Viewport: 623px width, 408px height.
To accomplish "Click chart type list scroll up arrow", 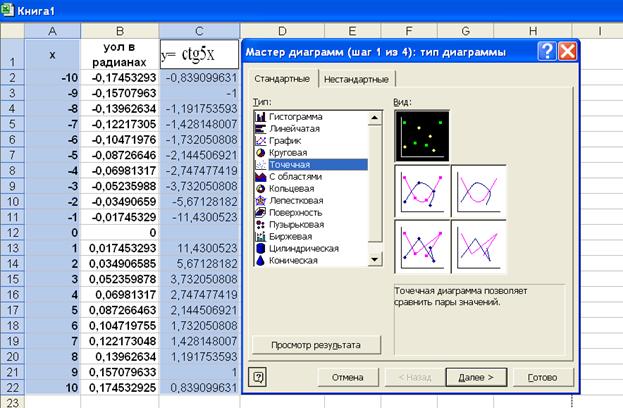I will click(x=375, y=118).
